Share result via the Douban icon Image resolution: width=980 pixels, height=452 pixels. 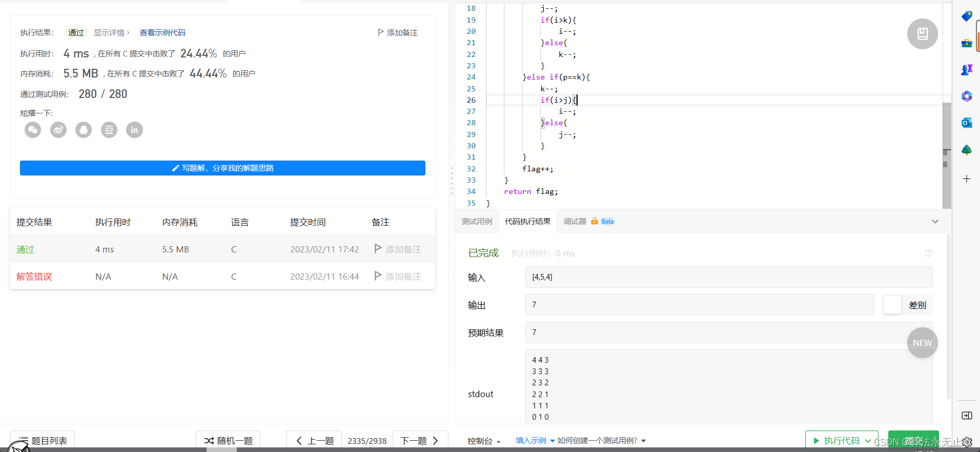(x=109, y=130)
